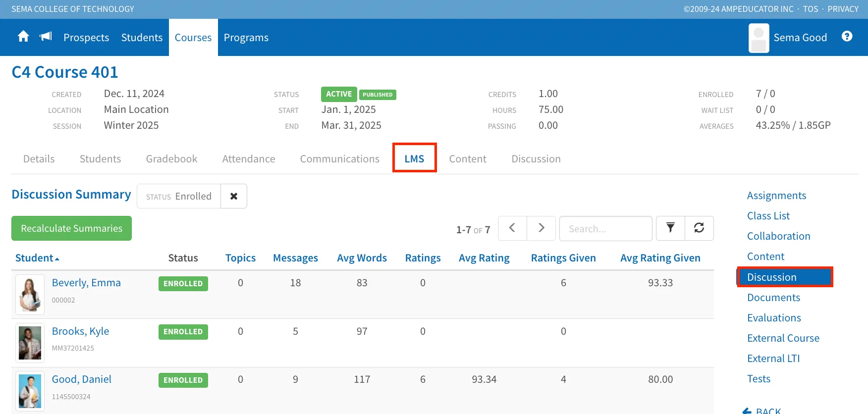Go to the home icon
Screen dimensions: 868x414
23,37
